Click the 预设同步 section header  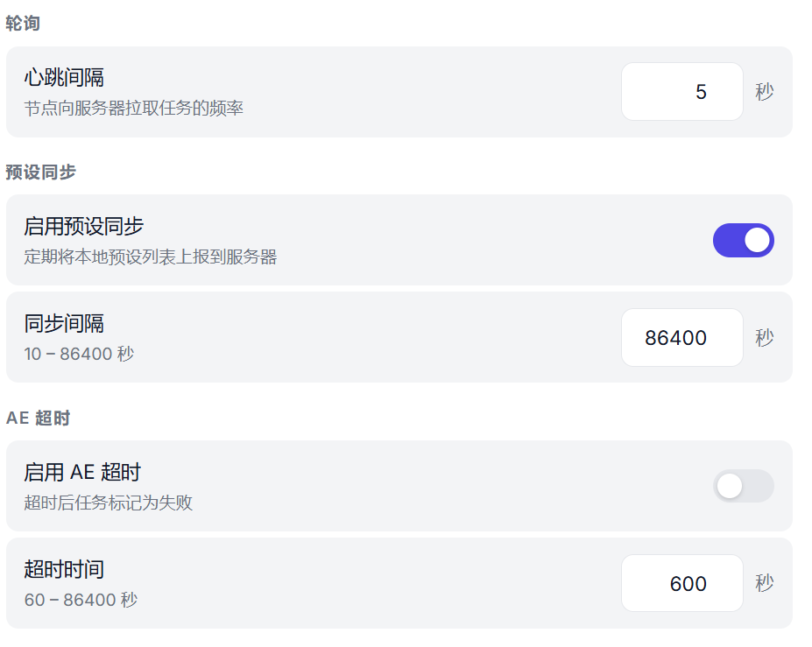pos(40,172)
